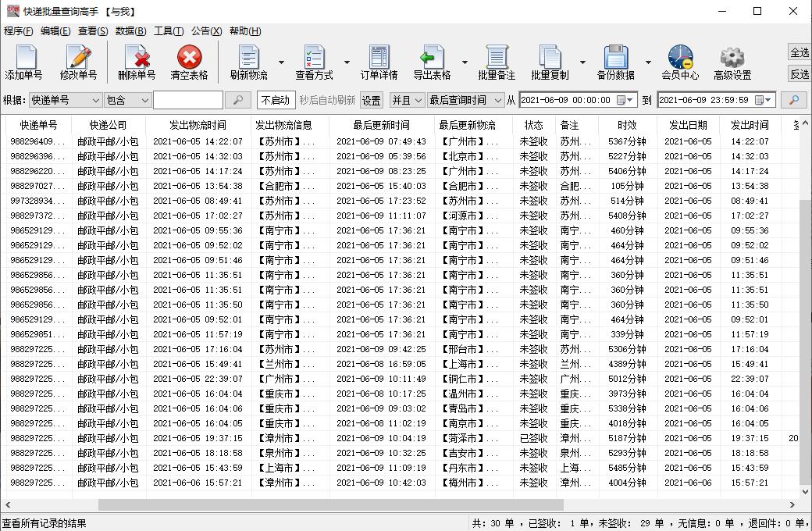The width and height of the screenshot is (812, 531).
Task: Click the 997328934 tracking number cell
Action: (37, 201)
